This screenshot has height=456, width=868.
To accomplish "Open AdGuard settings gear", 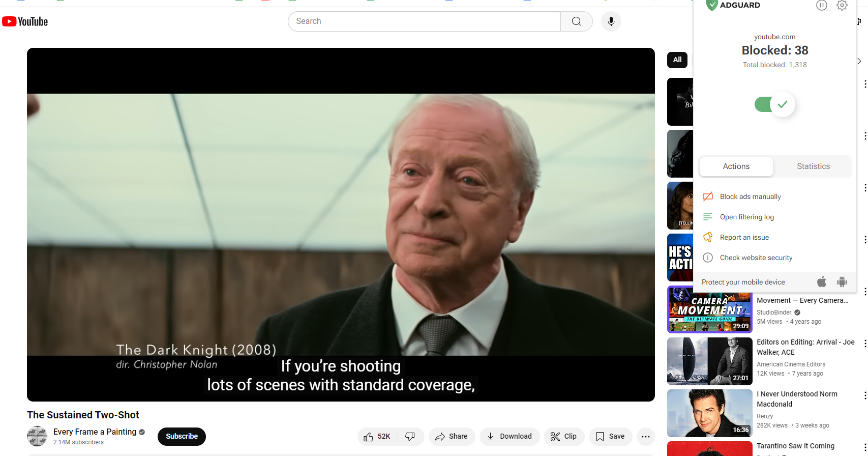I will point(842,6).
